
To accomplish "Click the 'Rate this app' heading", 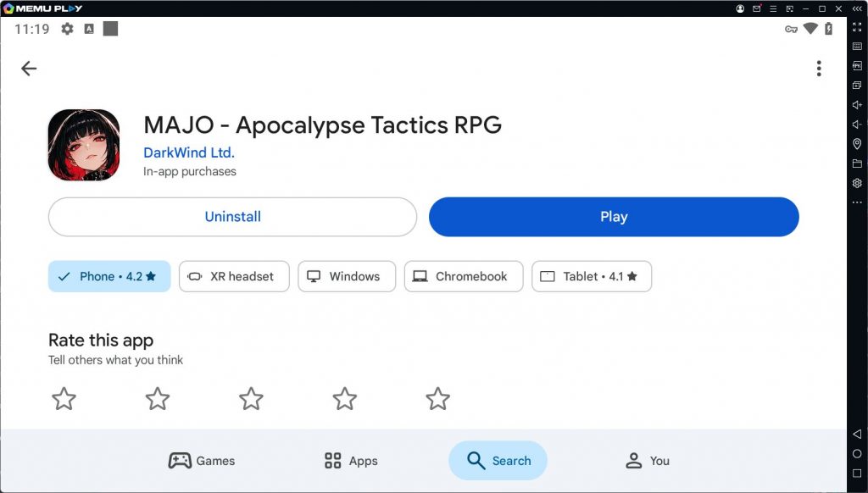I will (x=101, y=340).
